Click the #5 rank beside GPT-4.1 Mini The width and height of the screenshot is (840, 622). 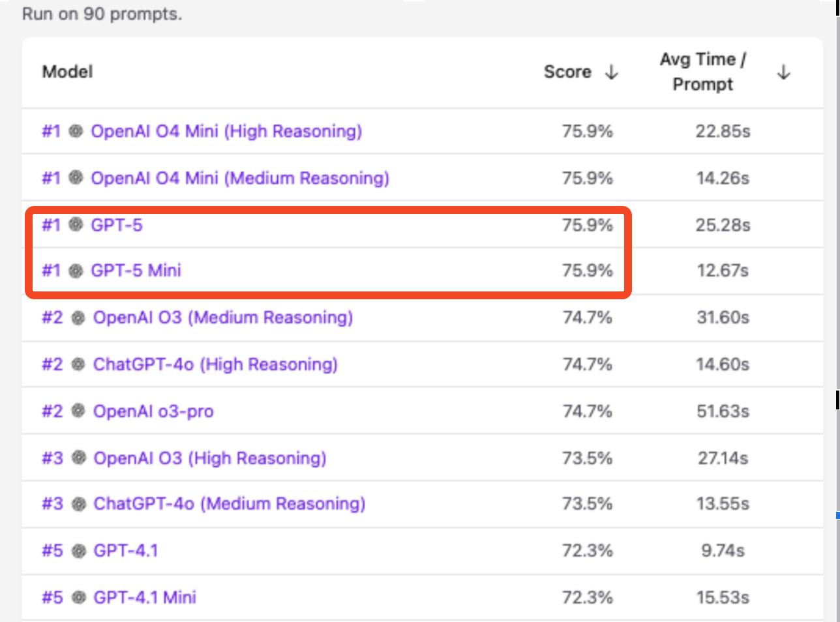click(52, 597)
